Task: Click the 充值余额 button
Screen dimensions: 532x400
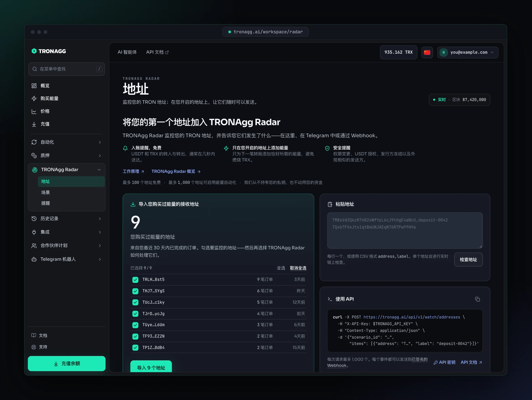Action: pyautogui.click(x=67, y=363)
